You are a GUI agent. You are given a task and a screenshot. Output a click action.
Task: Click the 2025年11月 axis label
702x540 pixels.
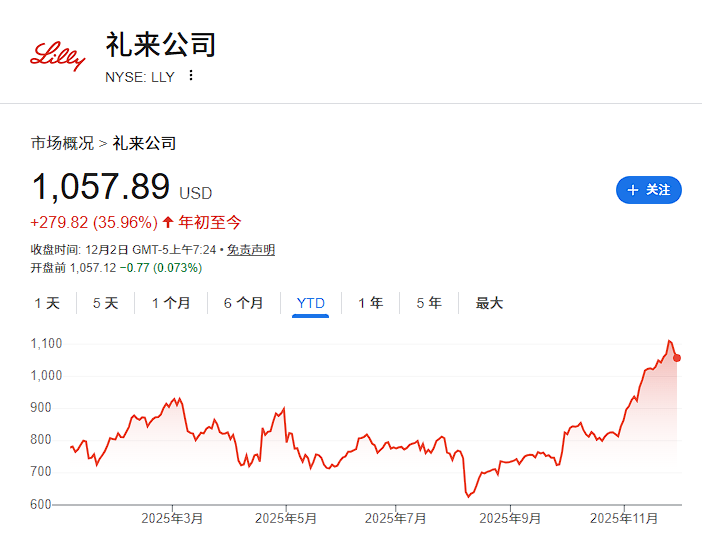pos(624,519)
